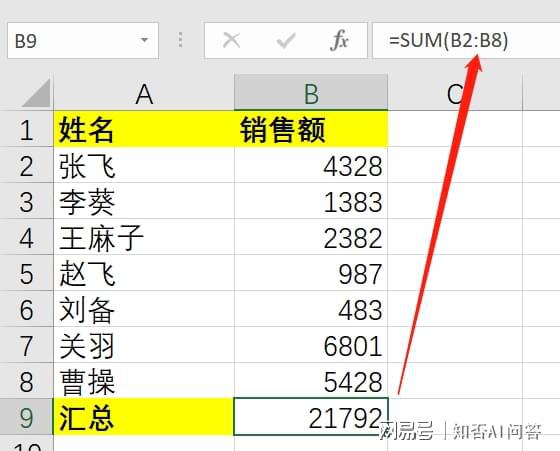Click the cell with value 5428
This screenshot has height=451, width=560.
coord(311,381)
